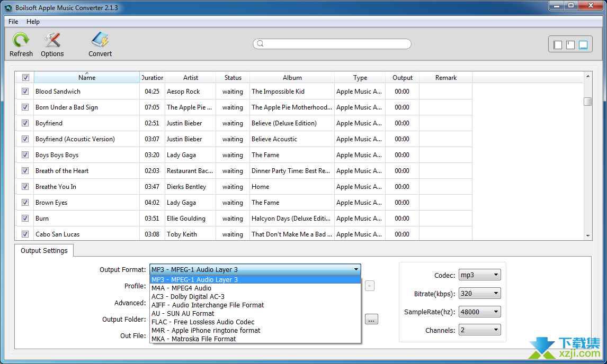Focus the search input field
The image size is (607, 364).
[332, 44]
